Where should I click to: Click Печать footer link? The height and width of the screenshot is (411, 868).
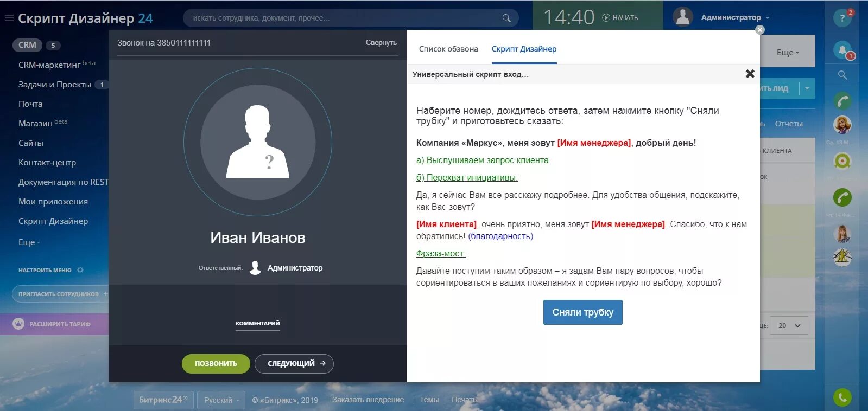464,400
